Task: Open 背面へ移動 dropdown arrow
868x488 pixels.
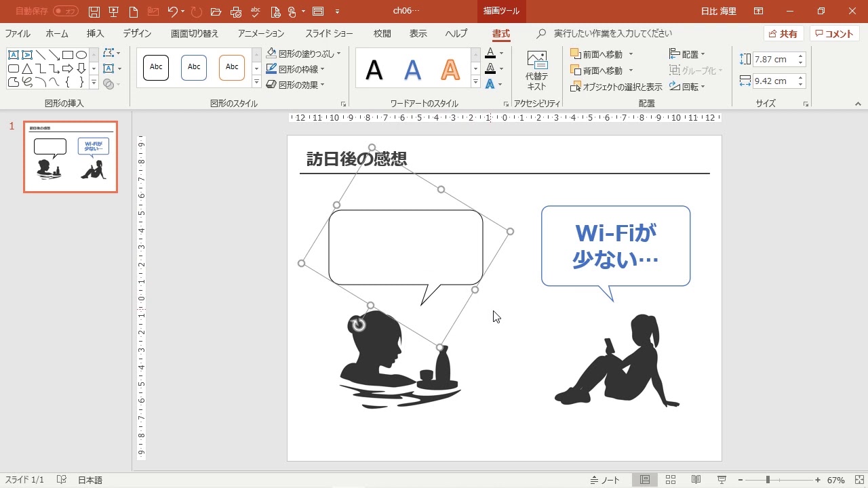Action: pos(631,70)
